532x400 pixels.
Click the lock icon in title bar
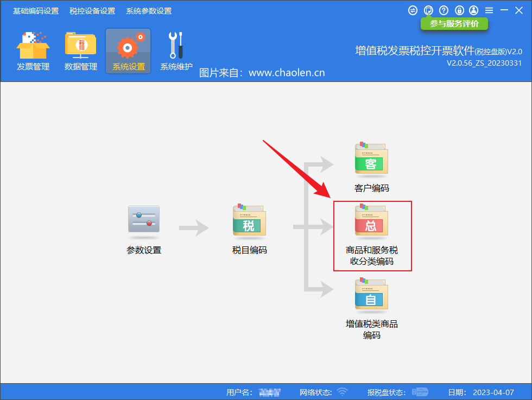(x=459, y=10)
